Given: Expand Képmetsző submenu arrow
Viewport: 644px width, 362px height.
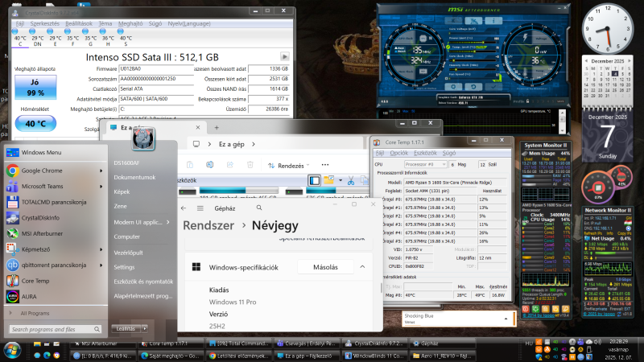Looking at the screenshot, I should click(101, 249).
